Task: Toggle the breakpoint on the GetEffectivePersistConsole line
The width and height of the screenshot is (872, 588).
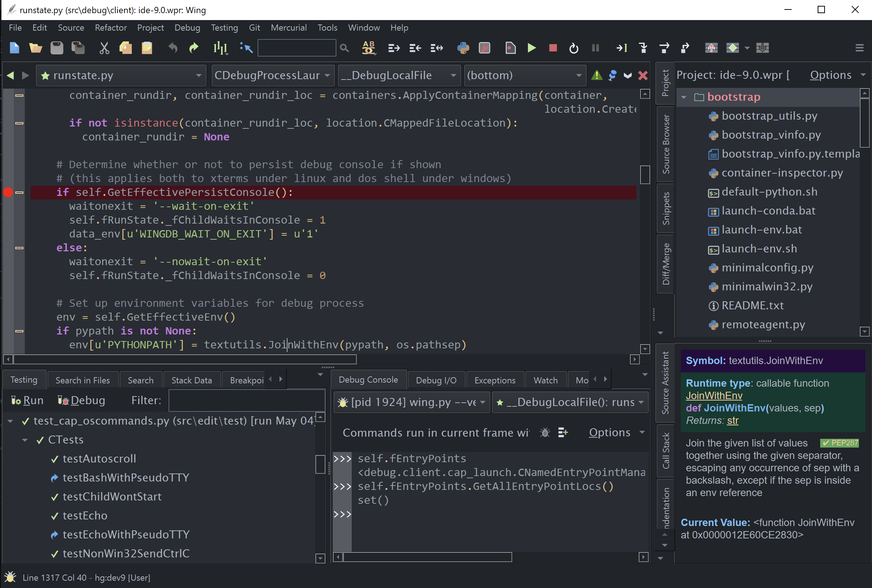Action: (8, 192)
